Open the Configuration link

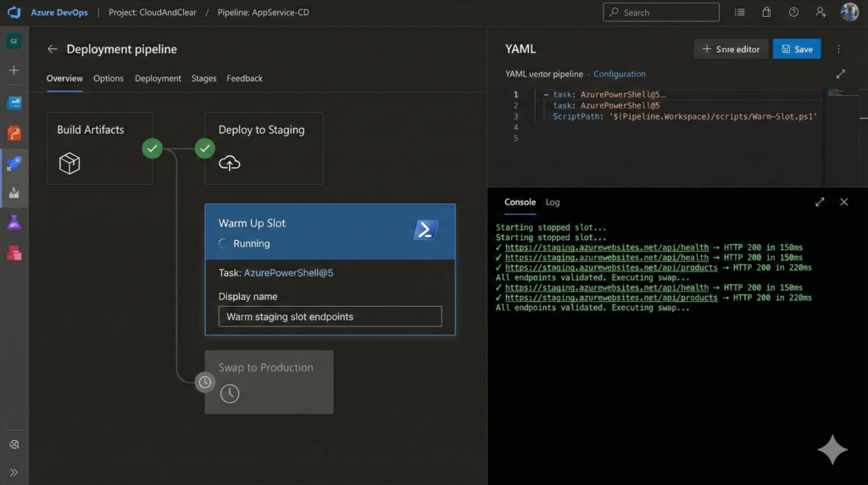click(619, 74)
